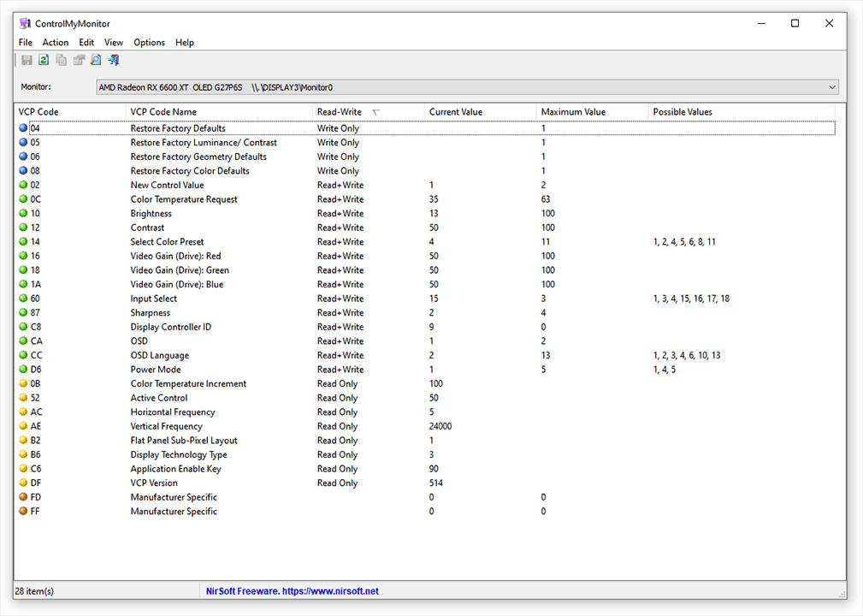Click the Input Select row name
Viewport: 863px width, 616px height.
[x=154, y=299]
